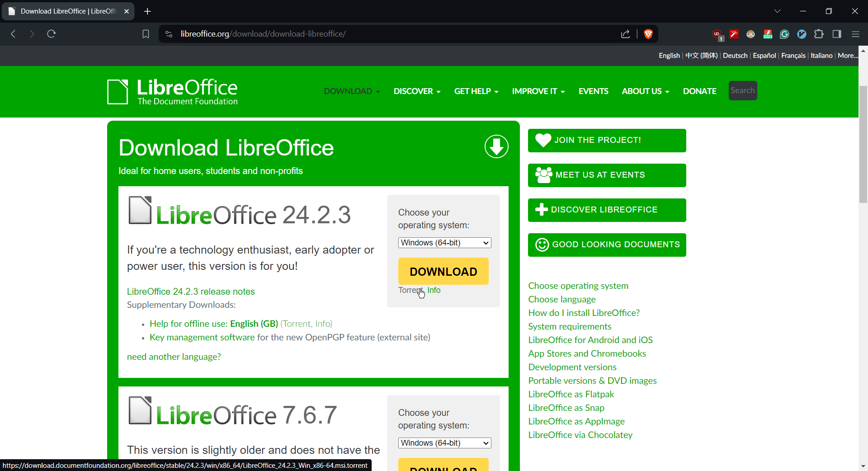Viewport: 868px width, 471px height.
Task: Click the page vertical scrollbar thumb
Action: [x=863, y=144]
